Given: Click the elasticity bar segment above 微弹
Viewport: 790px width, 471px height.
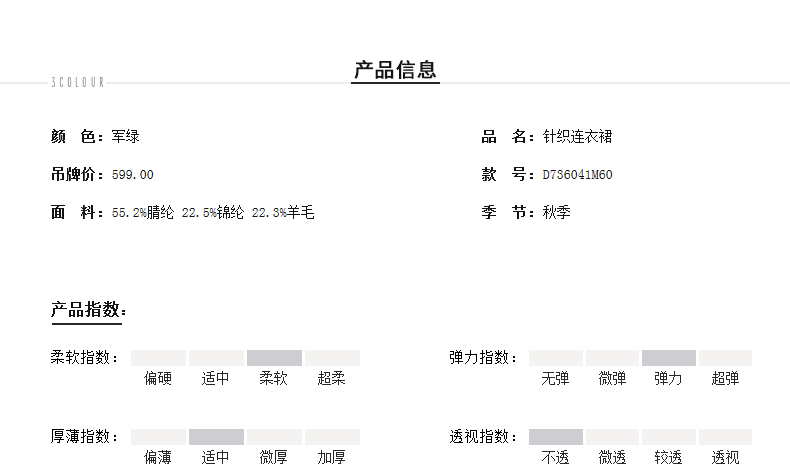Looking at the screenshot, I should 612,358.
